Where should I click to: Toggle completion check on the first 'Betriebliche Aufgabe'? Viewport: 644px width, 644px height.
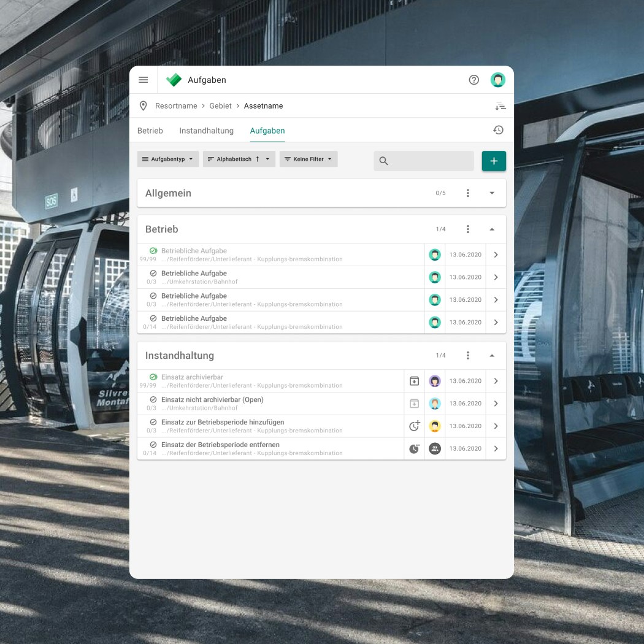[x=153, y=251]
